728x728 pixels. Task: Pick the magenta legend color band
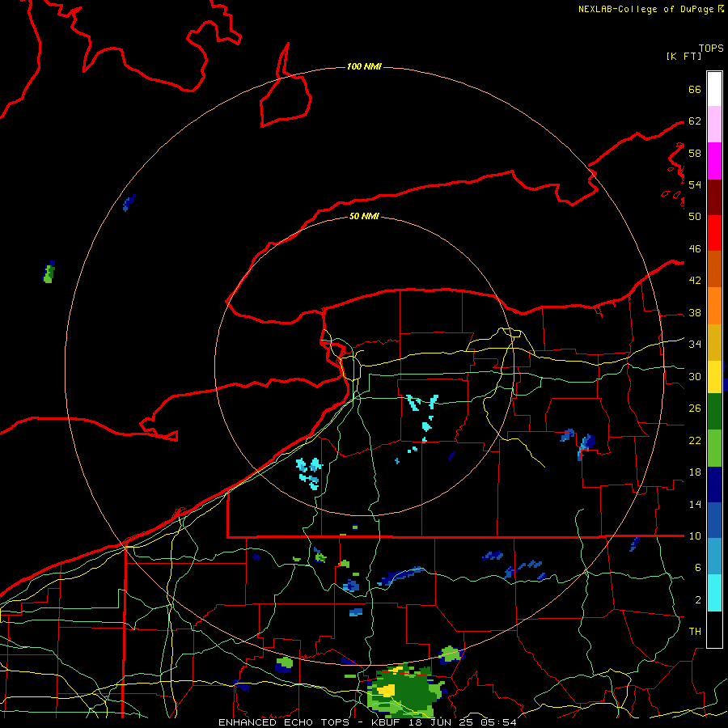(x=714, y=161)
